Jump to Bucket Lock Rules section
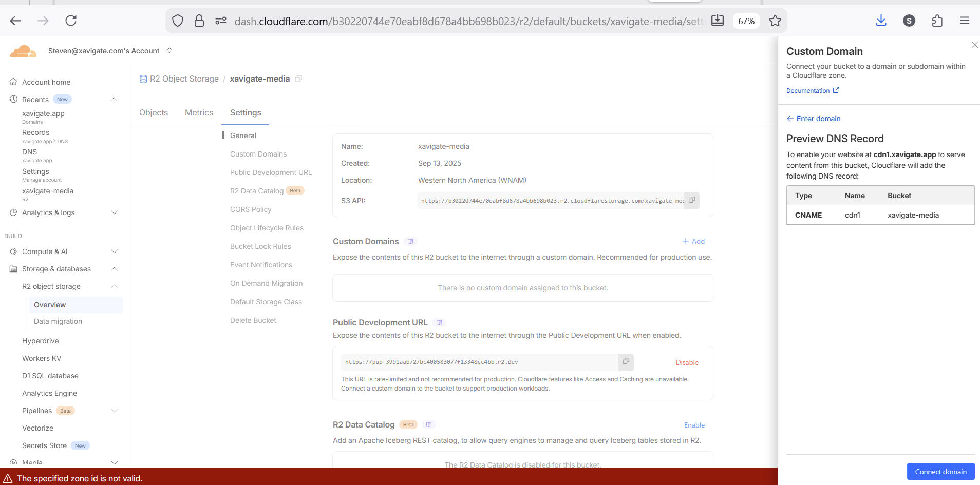 [260, 246]
